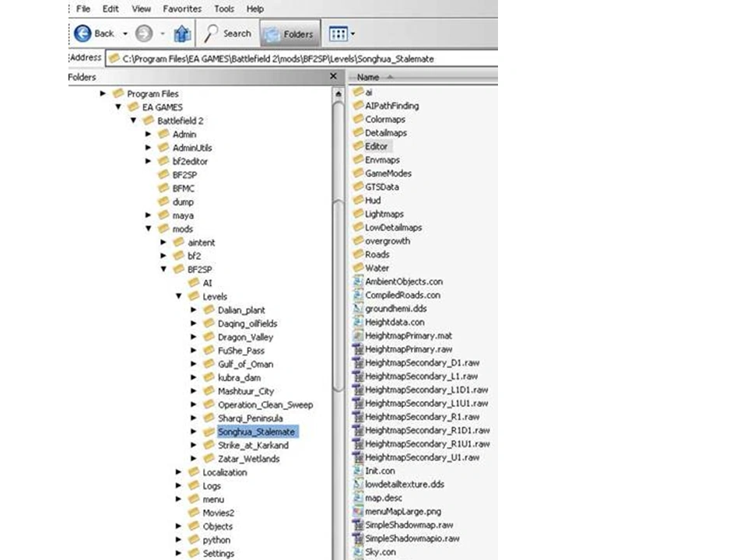Click the Back navigation icon
Screen dimensions: 747x560
[84, 33]
